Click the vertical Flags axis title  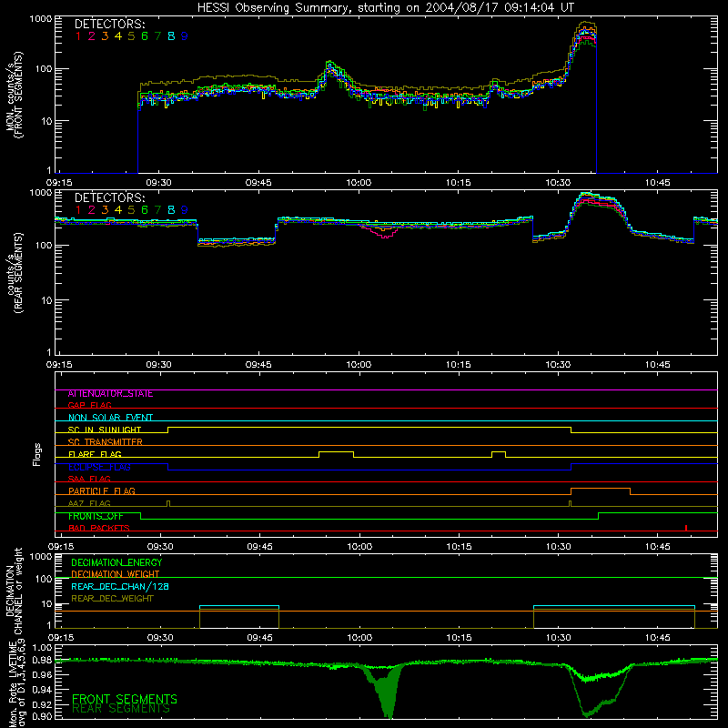[x=37, y=454]
